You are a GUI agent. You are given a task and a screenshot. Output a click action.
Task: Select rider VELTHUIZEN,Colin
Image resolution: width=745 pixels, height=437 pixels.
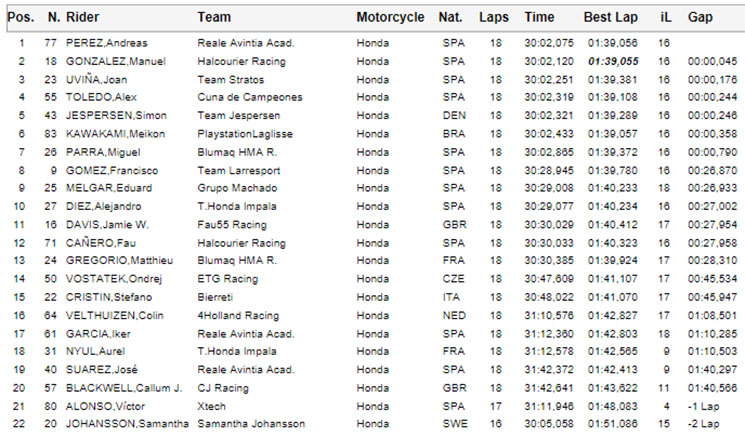pyautogui.click(x=115, y=315)
